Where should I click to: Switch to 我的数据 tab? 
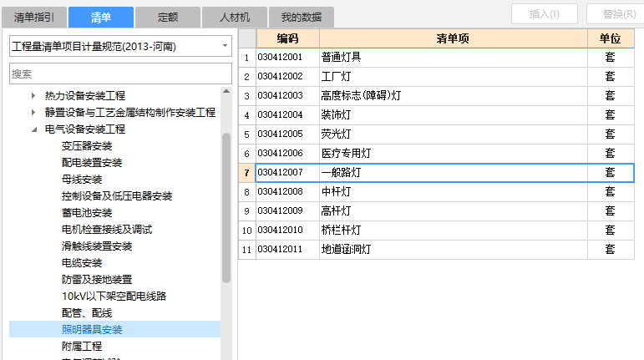[301, 18]
